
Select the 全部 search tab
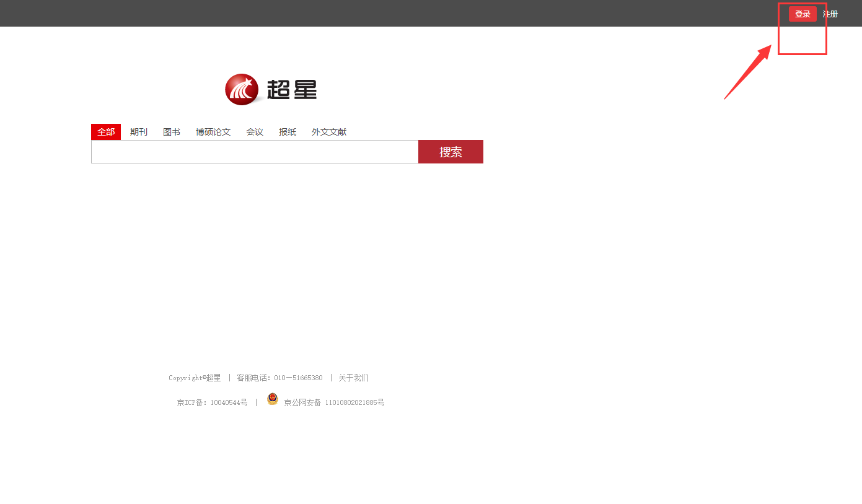coord(106,132)
